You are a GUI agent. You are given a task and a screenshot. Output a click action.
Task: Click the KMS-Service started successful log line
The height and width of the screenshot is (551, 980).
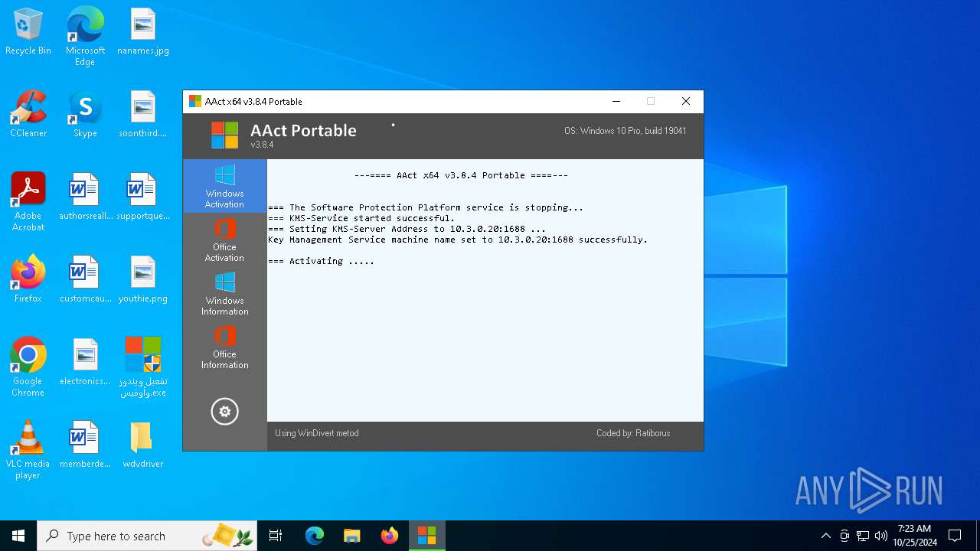click(361, 218)
